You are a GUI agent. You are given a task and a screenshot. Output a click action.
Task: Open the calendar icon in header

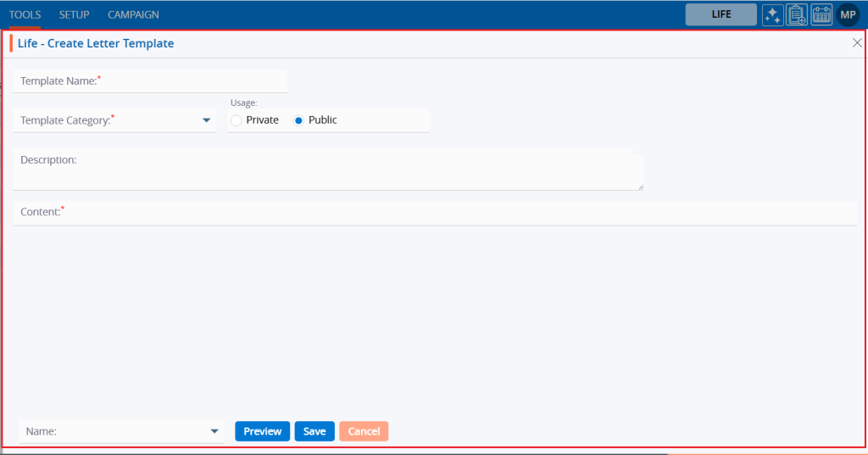point(821,14)
